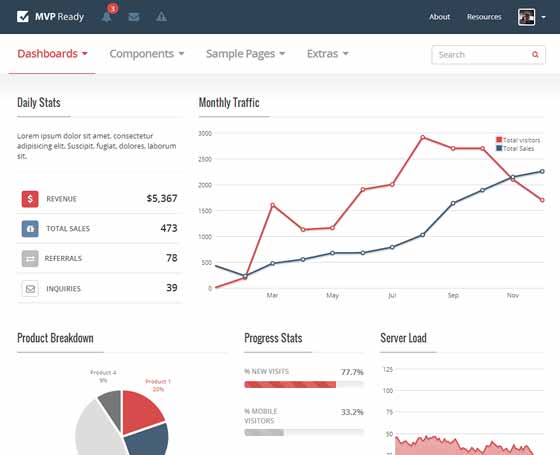Open the Sample Pages menu
Screen dimensions: 560x455
pyautogui.click(x=245, y=54)
